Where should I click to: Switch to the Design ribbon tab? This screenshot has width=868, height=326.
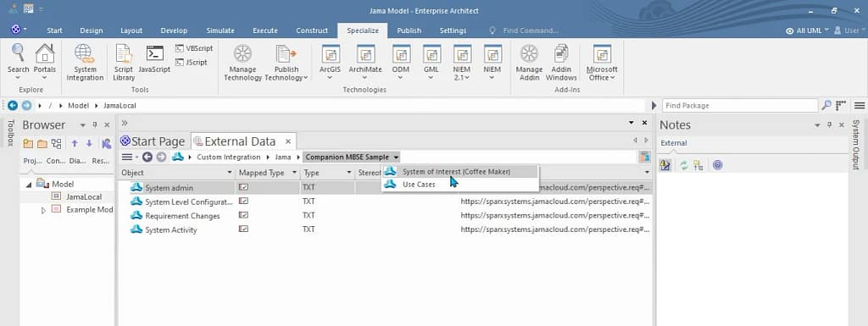92,30
